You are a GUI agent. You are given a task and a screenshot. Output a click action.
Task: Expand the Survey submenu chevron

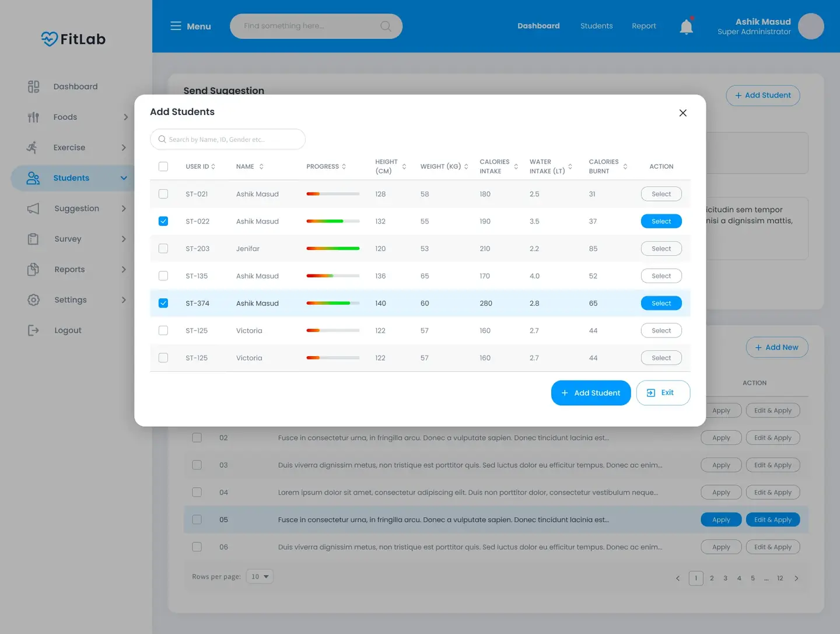click(x=124, y=239)
